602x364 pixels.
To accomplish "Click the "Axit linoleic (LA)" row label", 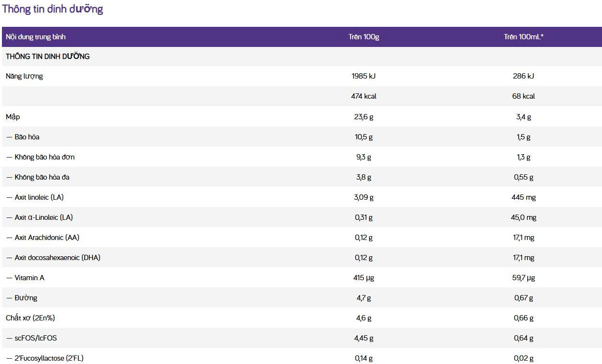I will 39,197.
